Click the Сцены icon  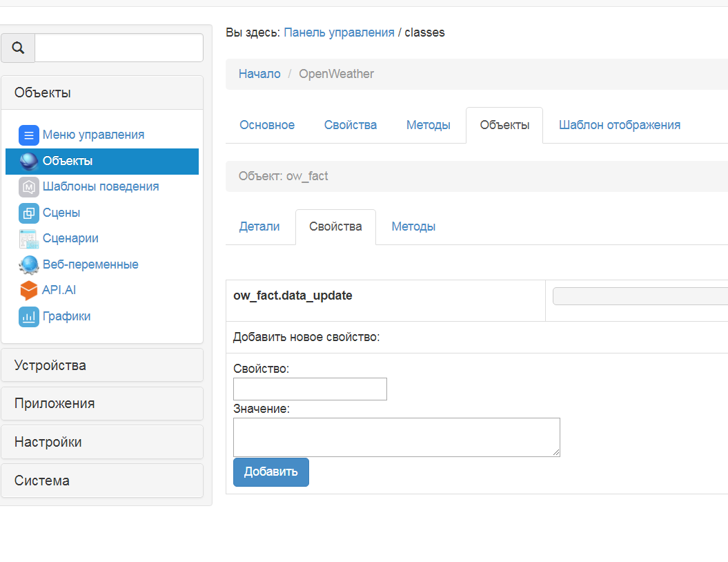point(29,213)
